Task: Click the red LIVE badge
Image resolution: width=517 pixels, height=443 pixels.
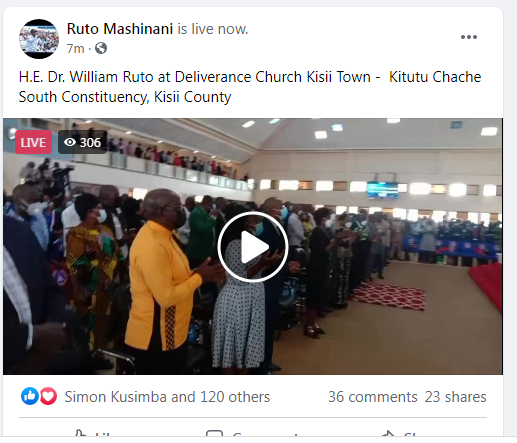Action: point(33,142)
